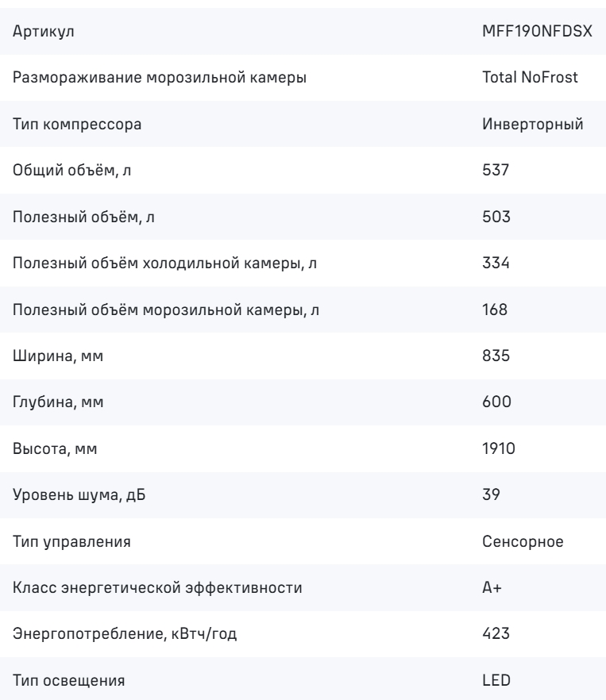This screenshot has height=700, width=606.
Task: Select the Инверторный compressor value
Action: pyautogui.click(x=533, y=124)
